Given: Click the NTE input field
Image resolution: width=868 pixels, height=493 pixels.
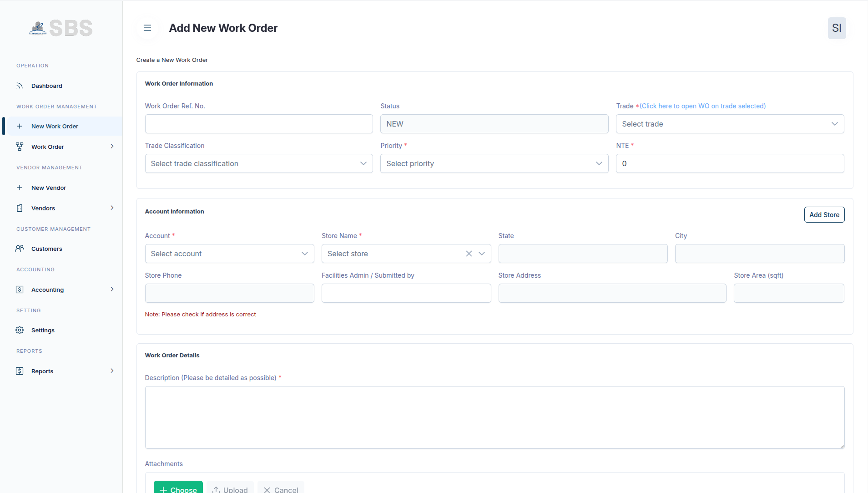Looking at the screenshot, I should point(730,163).
